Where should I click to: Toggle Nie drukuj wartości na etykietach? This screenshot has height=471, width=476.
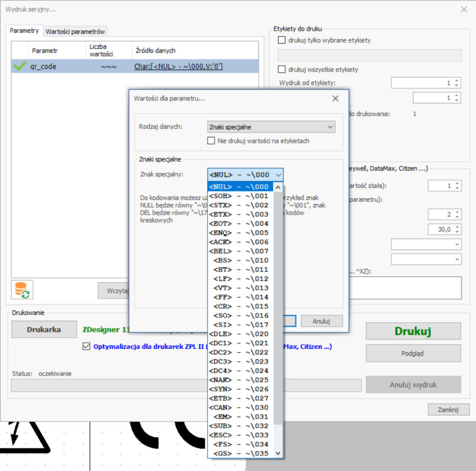click(211, 140)
